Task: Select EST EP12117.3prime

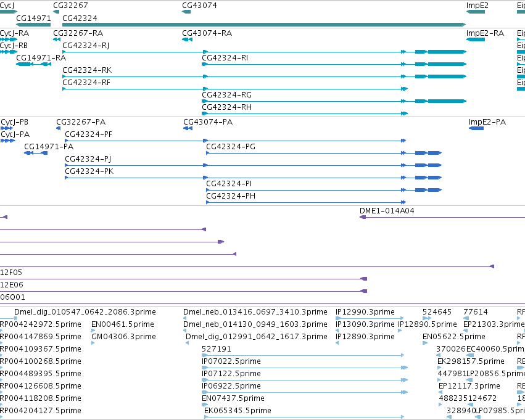Action: 469,387
